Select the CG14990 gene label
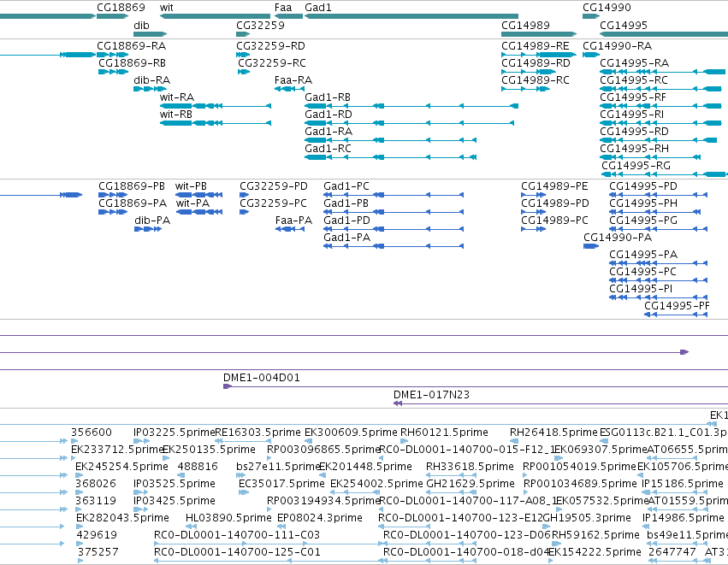This screenshot has height=565, width=728. [607, 8]
